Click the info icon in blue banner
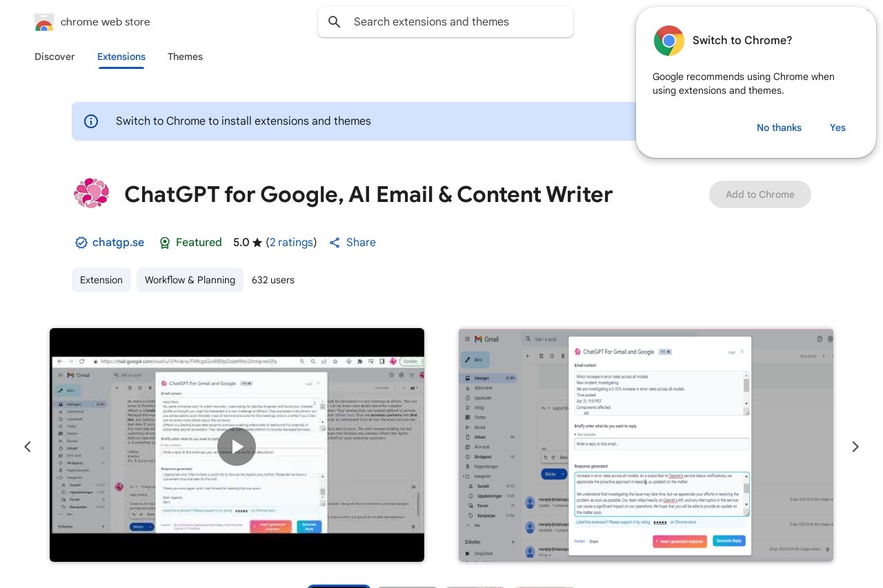 click(91, 121)
